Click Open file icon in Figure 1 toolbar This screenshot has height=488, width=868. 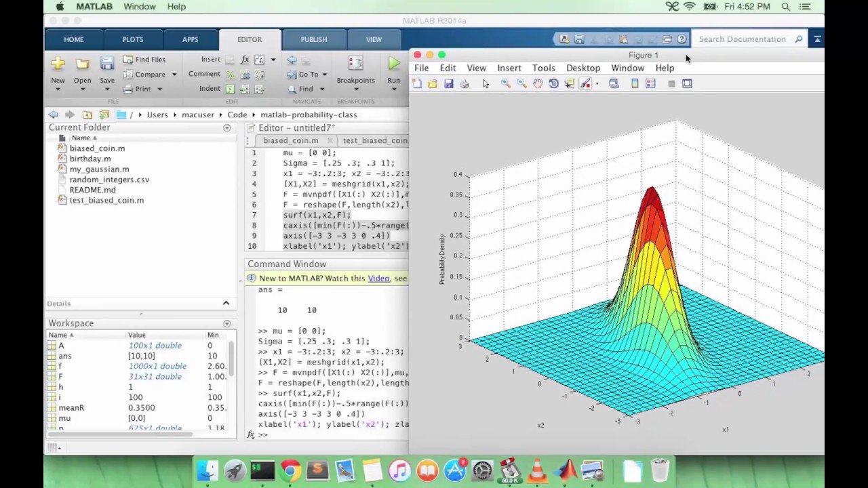coord(433,83)
